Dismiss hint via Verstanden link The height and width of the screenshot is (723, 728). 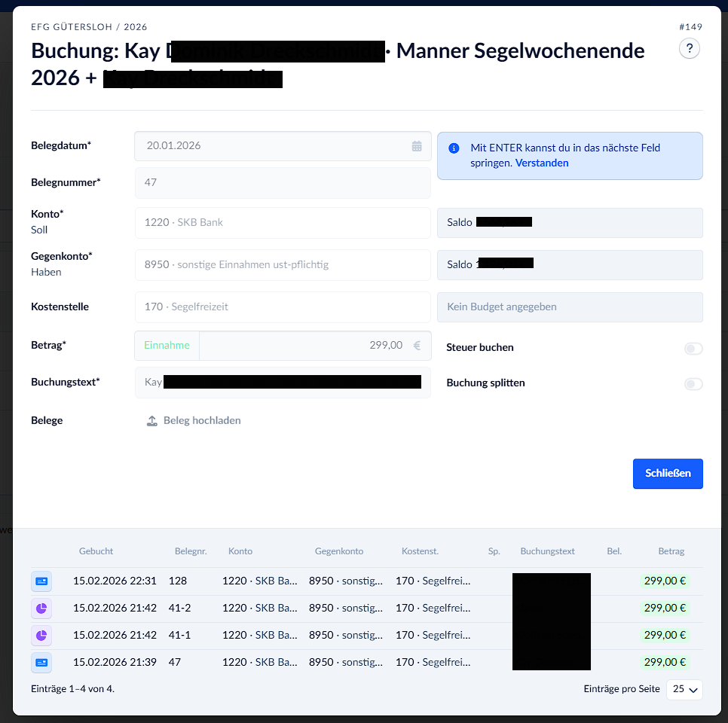[x=542, y=163]
